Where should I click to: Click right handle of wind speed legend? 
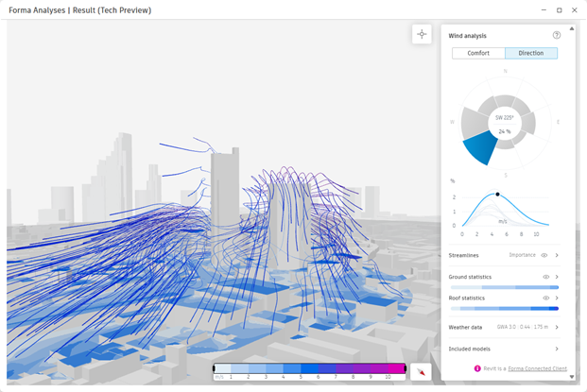click(406, 368)
